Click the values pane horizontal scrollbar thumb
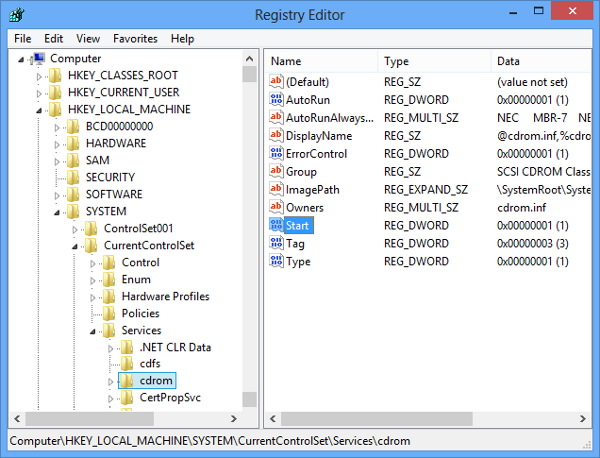The width and height of the screenshot is (600, 458). coord(377,419)
